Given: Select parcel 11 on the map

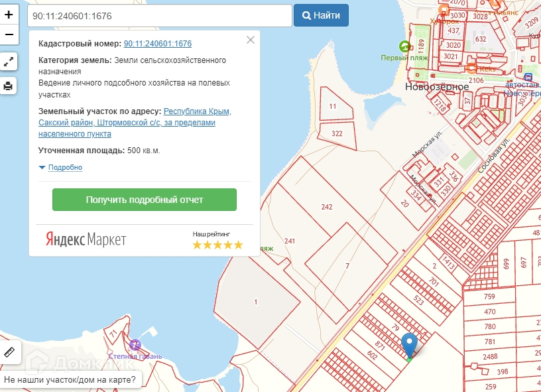Looking at the screenshot, I should click(x=332, y=106).
